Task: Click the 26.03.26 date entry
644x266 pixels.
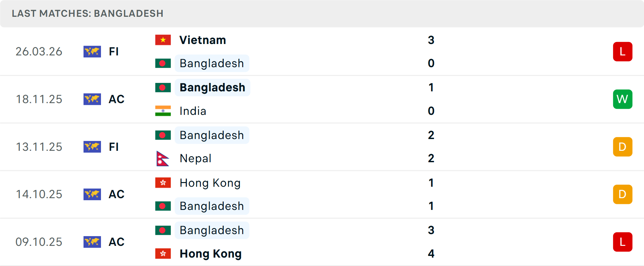Action: pyautogui.click(x=39, y=51)
